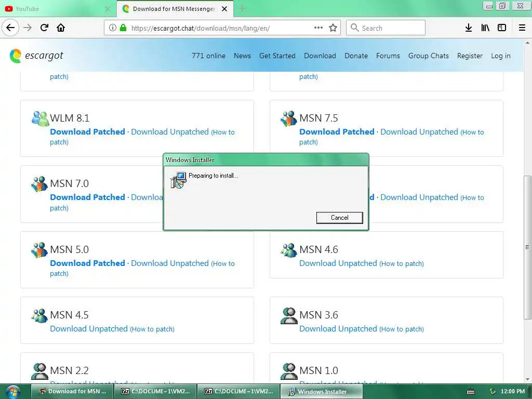532x399 pixels.
Task: Click the browser Search field
Action: coord(386,28)
